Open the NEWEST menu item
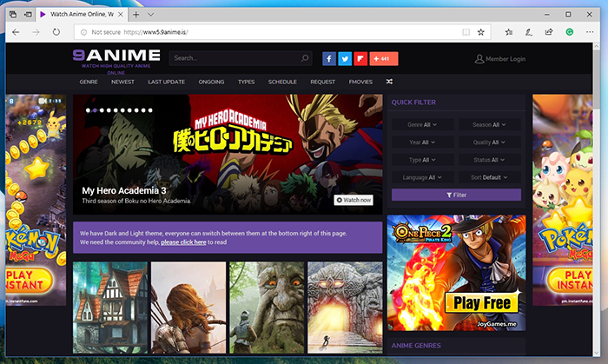Image resolution: width=608 pixels, height=364 pixels. click(x=122, y=82)
